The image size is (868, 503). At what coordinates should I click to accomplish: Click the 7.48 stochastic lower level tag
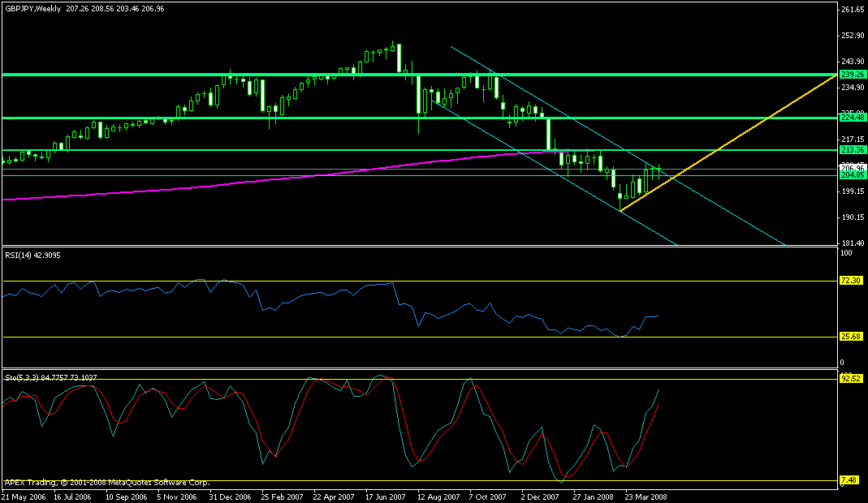pos(849,480)
